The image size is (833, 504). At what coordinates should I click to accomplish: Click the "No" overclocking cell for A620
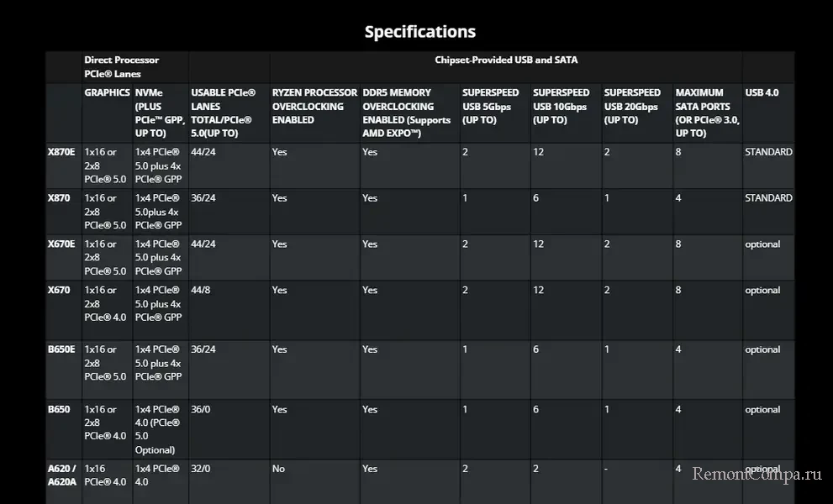coord(278,470)
